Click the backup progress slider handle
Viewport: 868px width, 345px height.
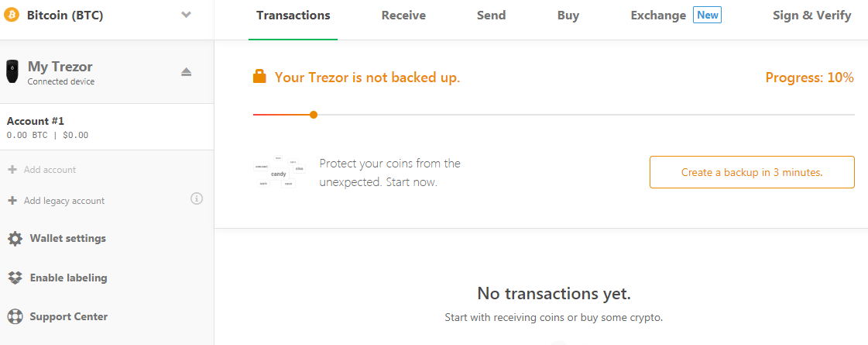[x=314, y=115]
